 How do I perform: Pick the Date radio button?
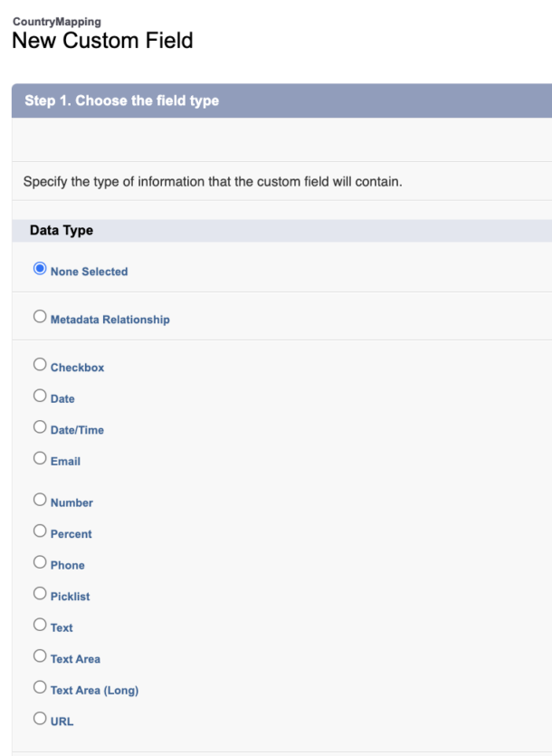click(x=39, y=396)
